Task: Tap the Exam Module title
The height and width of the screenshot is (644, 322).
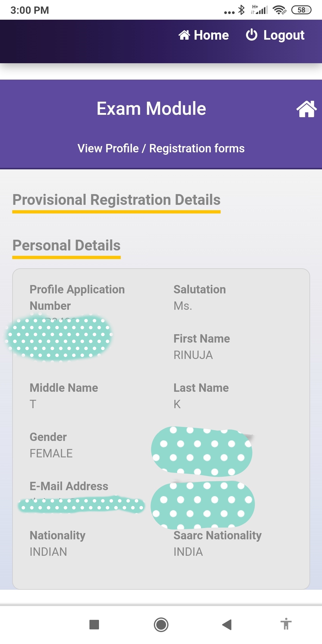Action: [151, 108]
